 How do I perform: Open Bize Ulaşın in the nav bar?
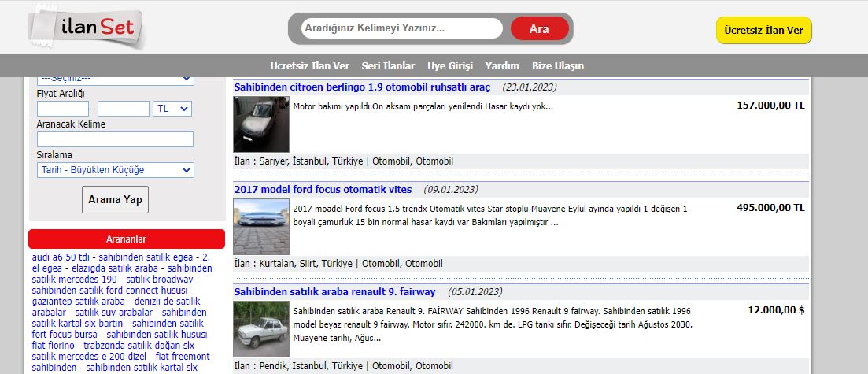pos(558,66)
